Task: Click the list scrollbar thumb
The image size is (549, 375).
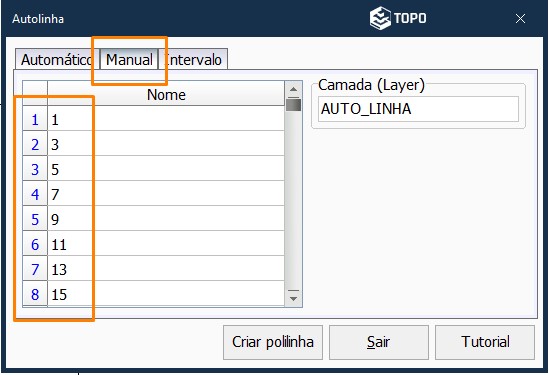Action: click(x=293, y=105)
